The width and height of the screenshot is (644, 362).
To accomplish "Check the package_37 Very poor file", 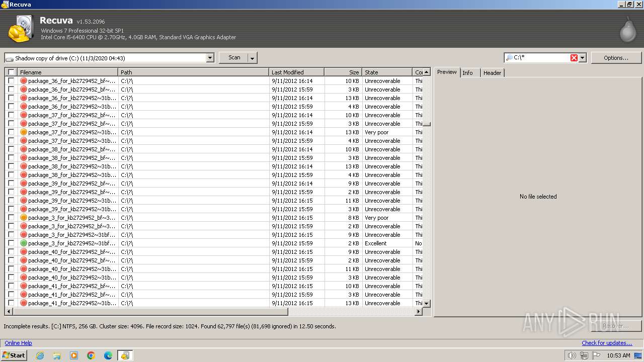I will (11, 132).
